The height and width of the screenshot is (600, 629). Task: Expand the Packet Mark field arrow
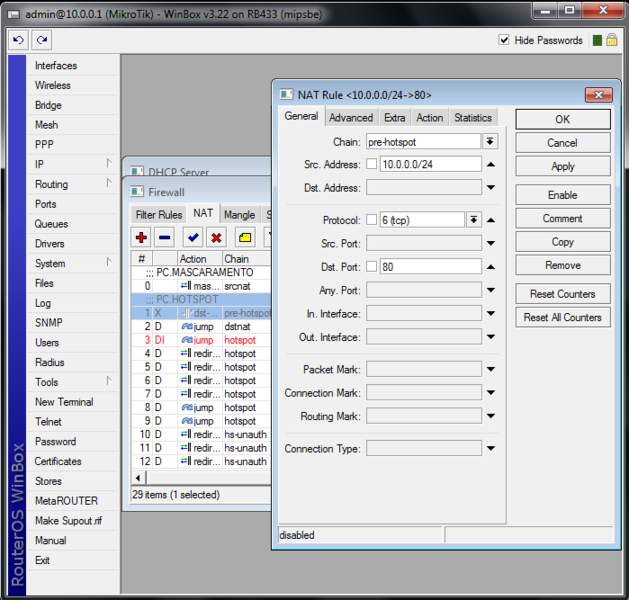[491, 369]
